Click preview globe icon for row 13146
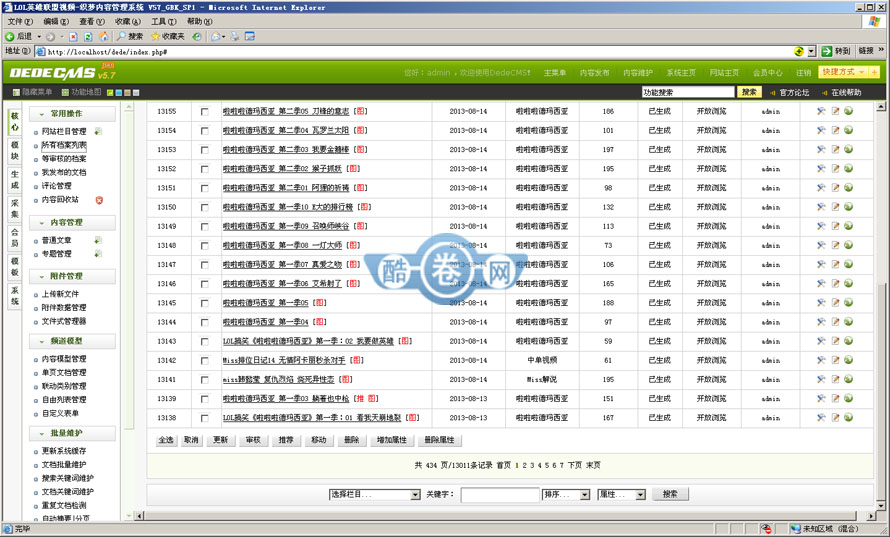 [x=849, y=283]
